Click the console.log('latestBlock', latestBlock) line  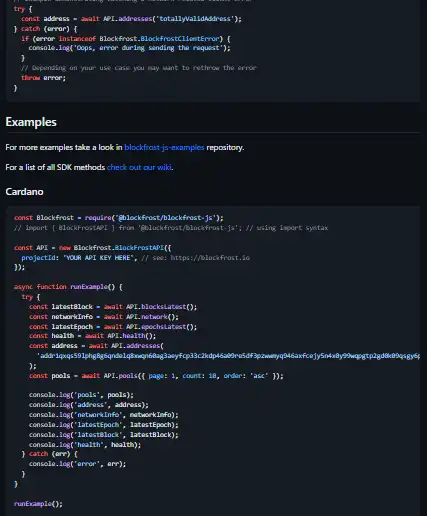click(x=103, y=435)
